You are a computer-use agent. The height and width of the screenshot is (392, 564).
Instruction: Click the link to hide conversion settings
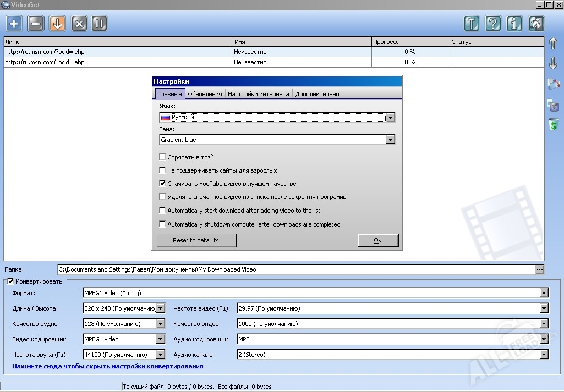click(108, 366)
